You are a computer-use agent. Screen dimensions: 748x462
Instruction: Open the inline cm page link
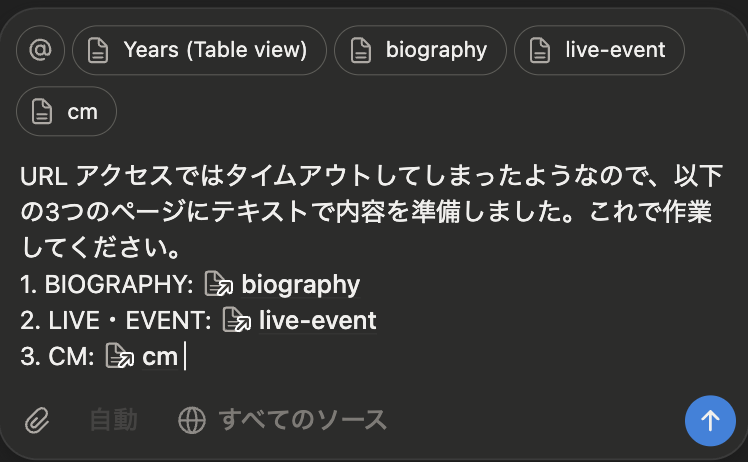[x=160, y=357]
